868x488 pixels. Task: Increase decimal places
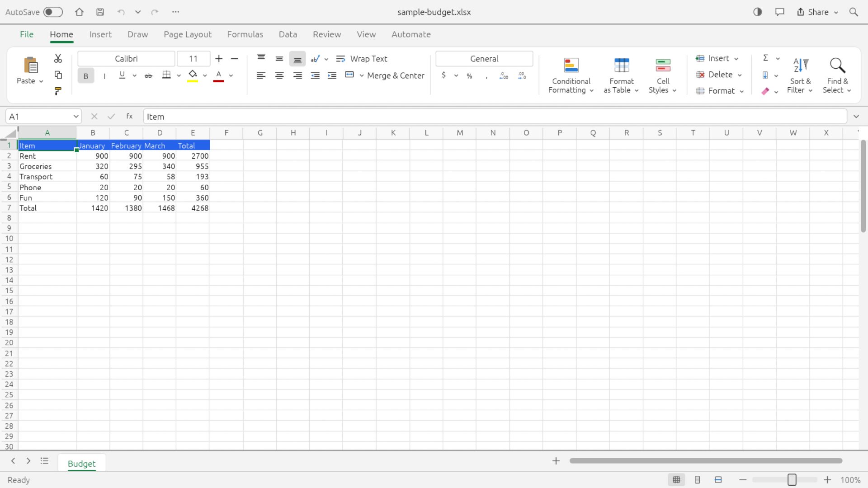(x=504, y=76)
